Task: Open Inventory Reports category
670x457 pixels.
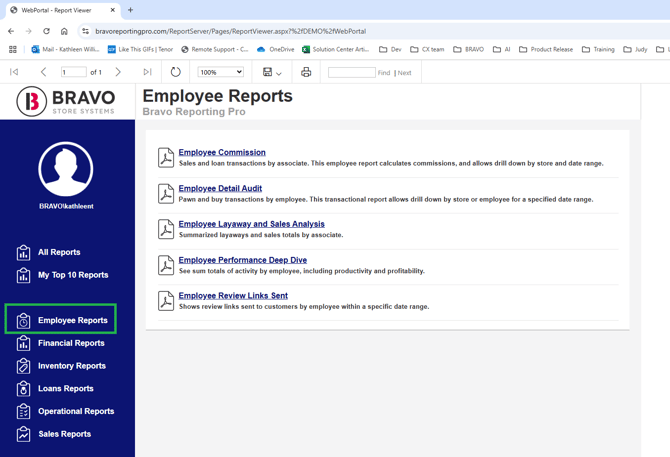Action: point(72,366)
